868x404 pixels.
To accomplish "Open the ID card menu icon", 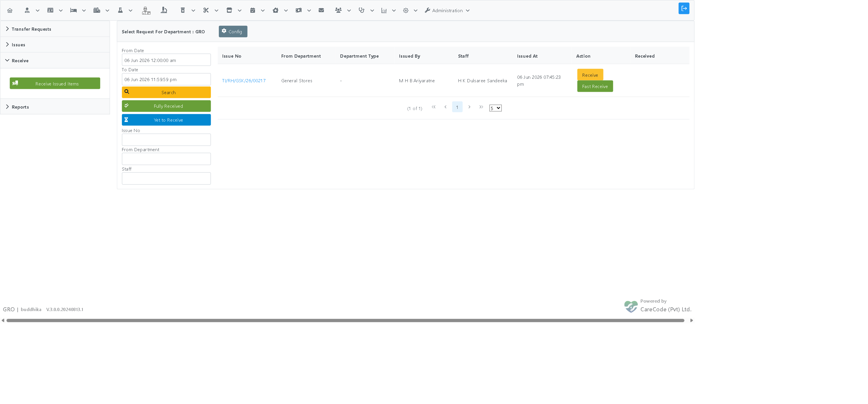I will click(50, 10).
